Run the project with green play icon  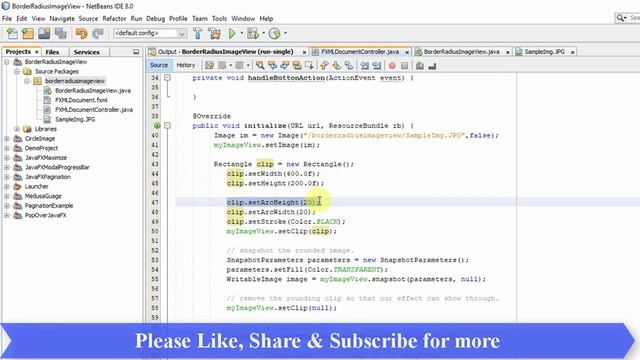pos(232,33)
